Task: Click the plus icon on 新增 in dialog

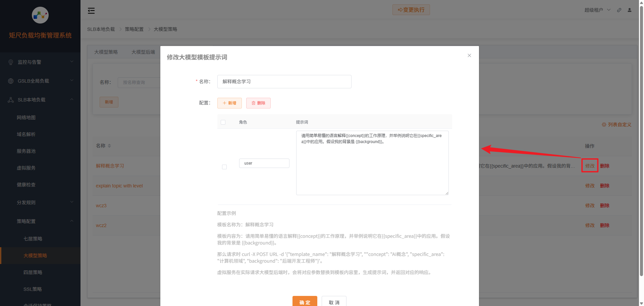Action: (225, 103)
